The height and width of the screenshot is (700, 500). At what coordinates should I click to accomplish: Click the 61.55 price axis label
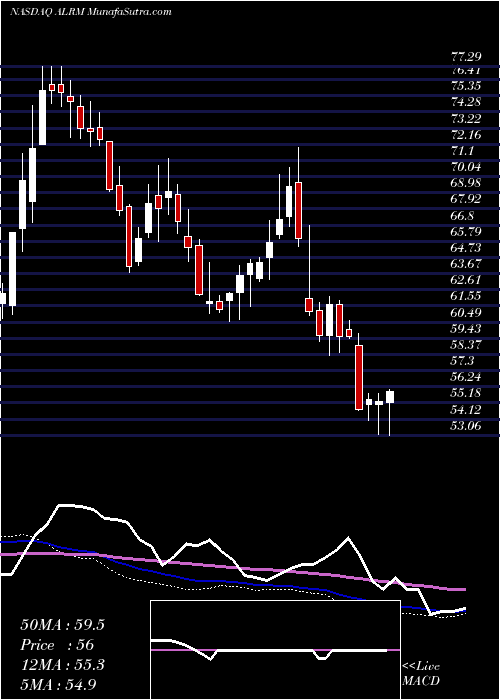466,296
